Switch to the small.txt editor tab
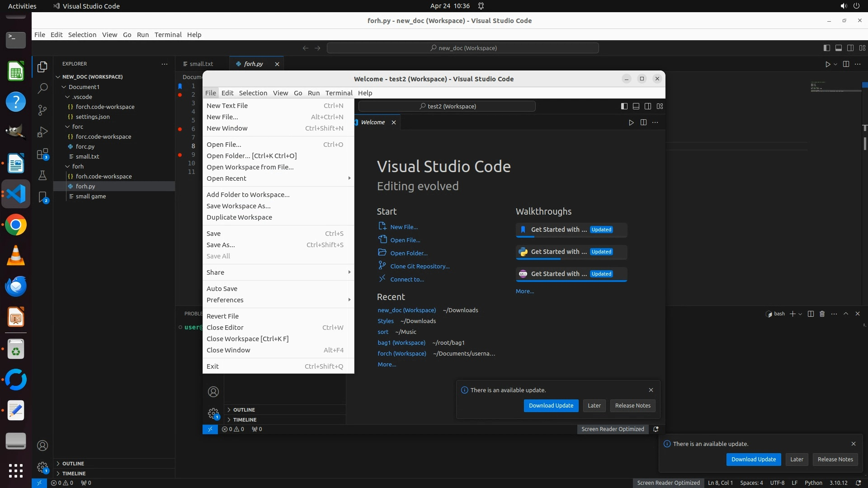Screen dimensions: 868x488 point(201,64)
